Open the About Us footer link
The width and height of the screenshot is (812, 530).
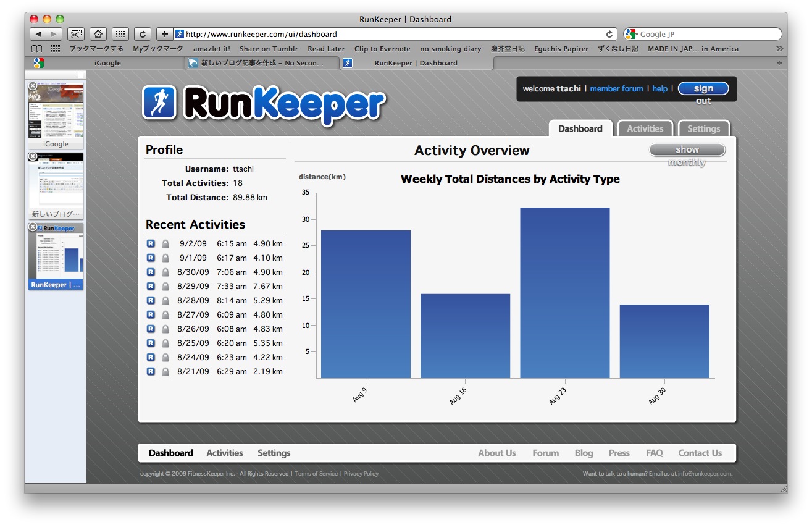(x=497, y=453)
